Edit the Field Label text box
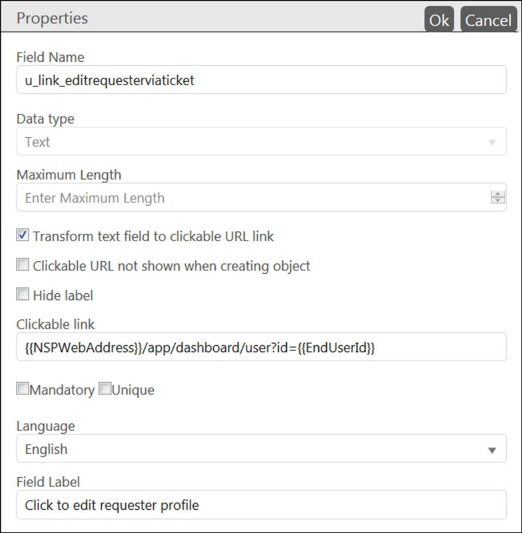The width and height of the screenshot is (522, 533). pos(261,505)
